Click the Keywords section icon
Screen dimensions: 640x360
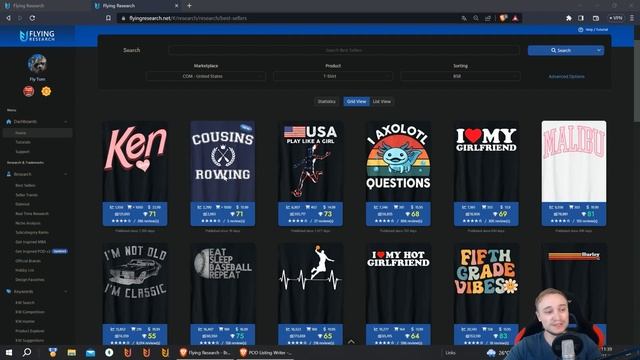[9, 291]
